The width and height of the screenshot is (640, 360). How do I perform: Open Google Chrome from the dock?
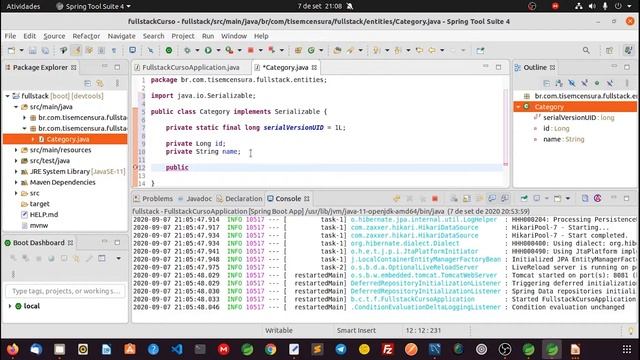click(270, 349)
